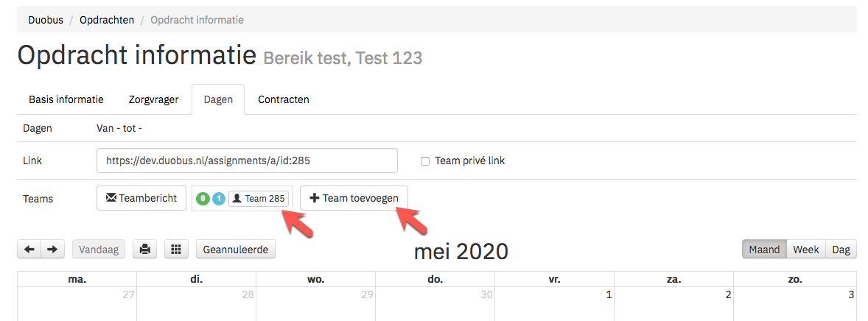Switch calendar to Dag view

pos(841,250)
